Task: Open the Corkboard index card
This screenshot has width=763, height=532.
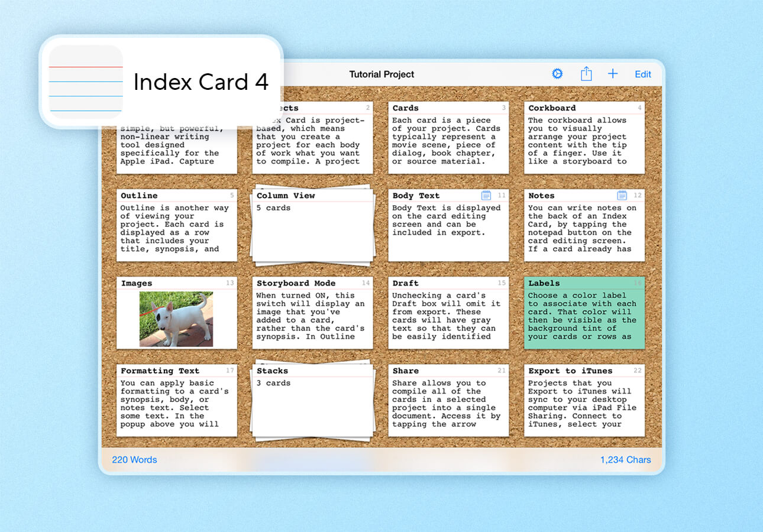Action: [x=584, y=138]
